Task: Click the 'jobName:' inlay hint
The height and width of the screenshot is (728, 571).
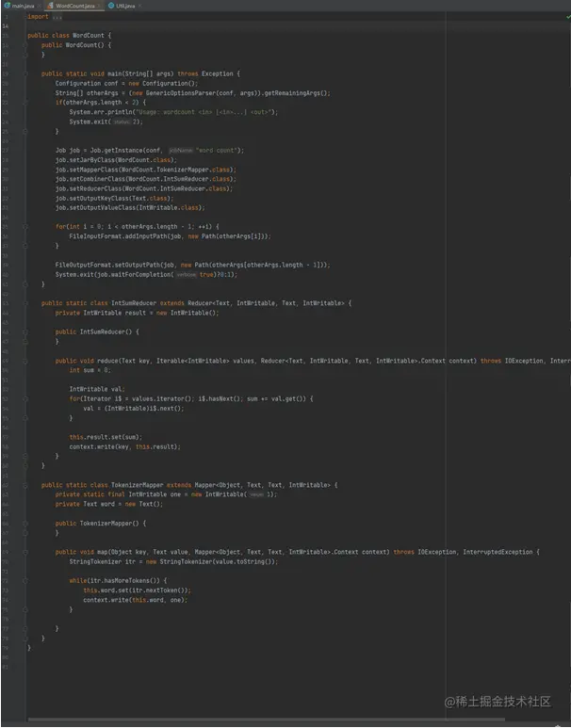Action: click(x=180, y=151)
